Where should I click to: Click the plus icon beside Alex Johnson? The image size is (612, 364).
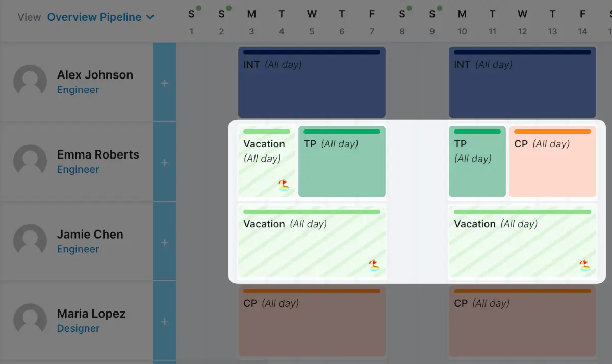point(165,83)
